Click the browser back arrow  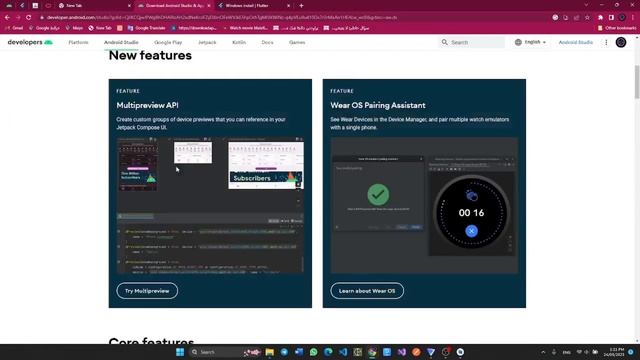click(7, 18)
